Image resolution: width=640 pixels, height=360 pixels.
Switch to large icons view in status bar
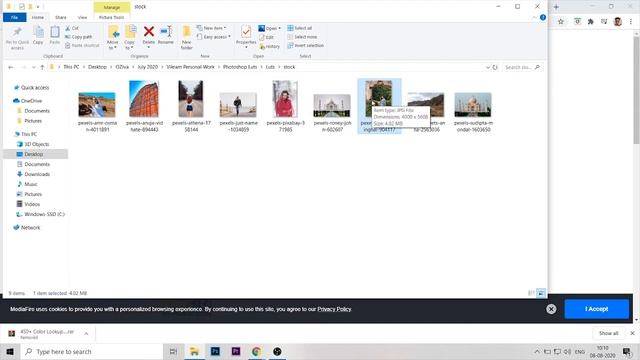coord(541,293)
